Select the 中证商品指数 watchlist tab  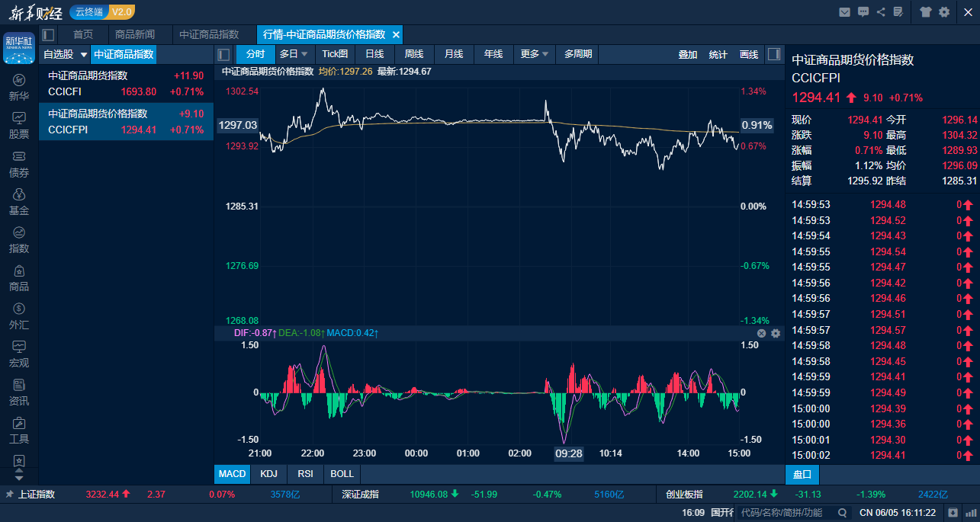pyautogui.click(x=124, y=54)
